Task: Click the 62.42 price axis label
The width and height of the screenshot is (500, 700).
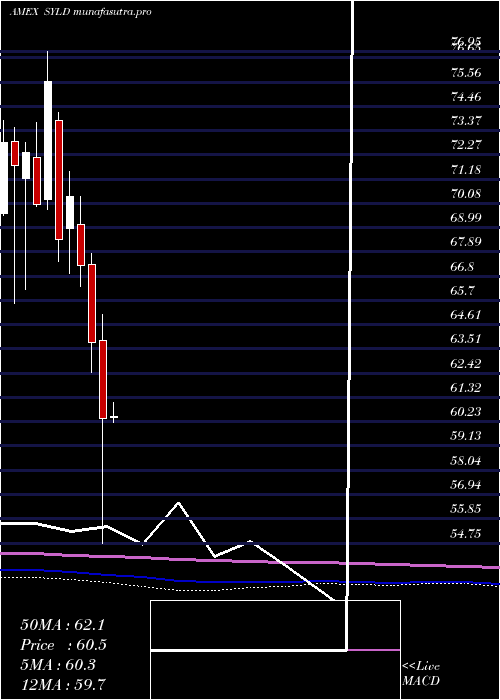Action: pos(466,363)
